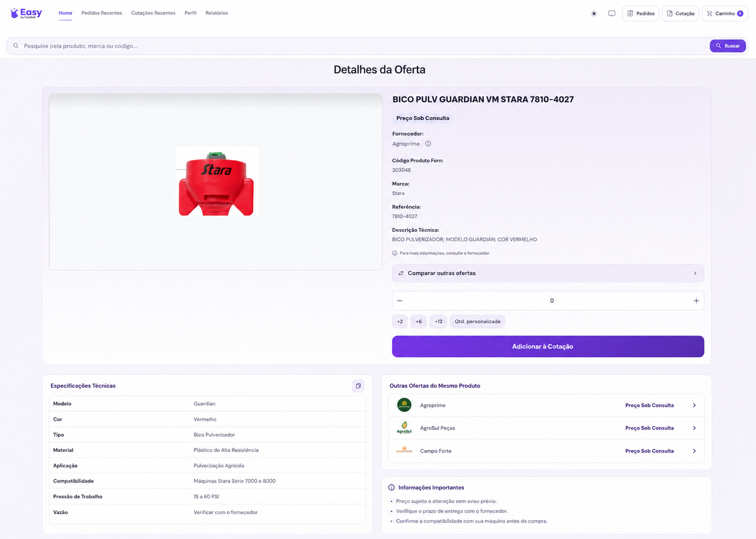Decrease quantity with the minus icon
The image size is (756, 539).
pyautogui.click(x=400, y=301)
